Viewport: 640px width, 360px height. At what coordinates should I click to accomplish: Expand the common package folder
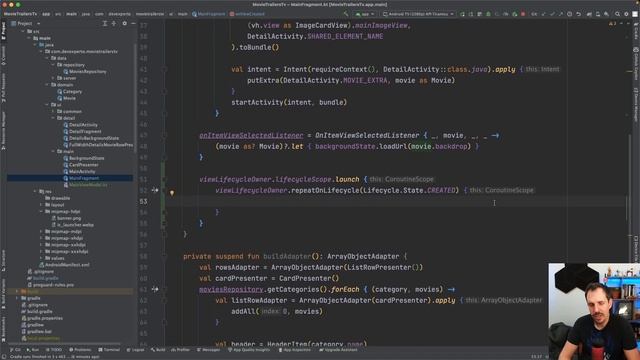(53, 111)
